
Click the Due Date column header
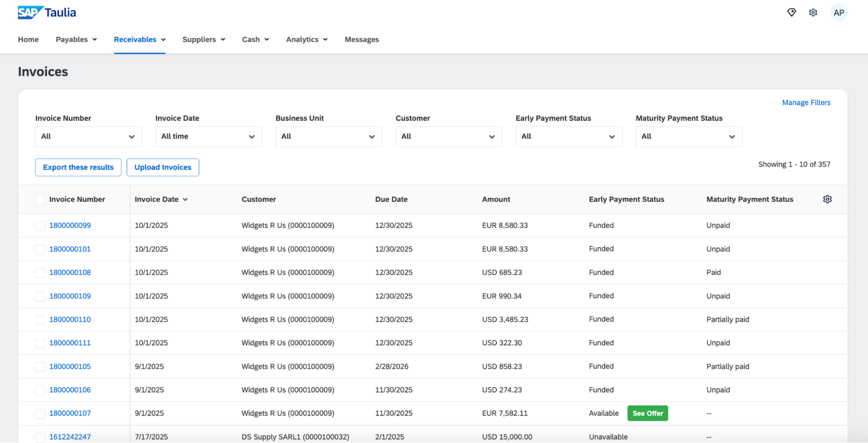[391, 199]
